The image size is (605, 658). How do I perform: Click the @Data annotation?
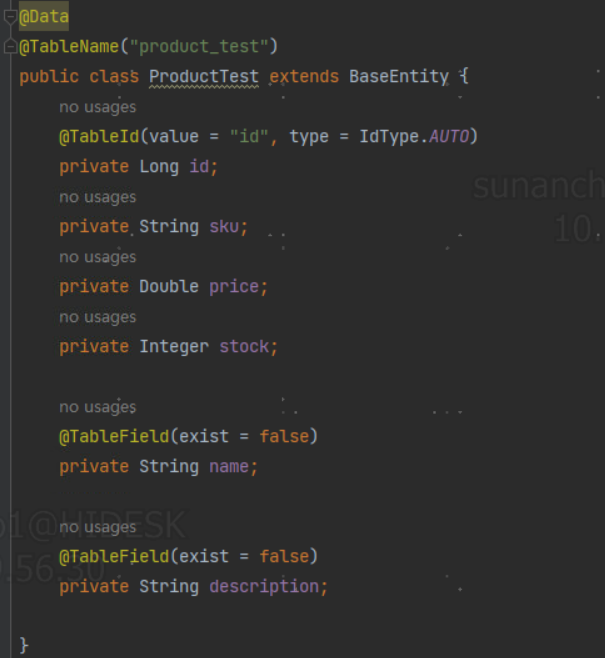(44, 16)
